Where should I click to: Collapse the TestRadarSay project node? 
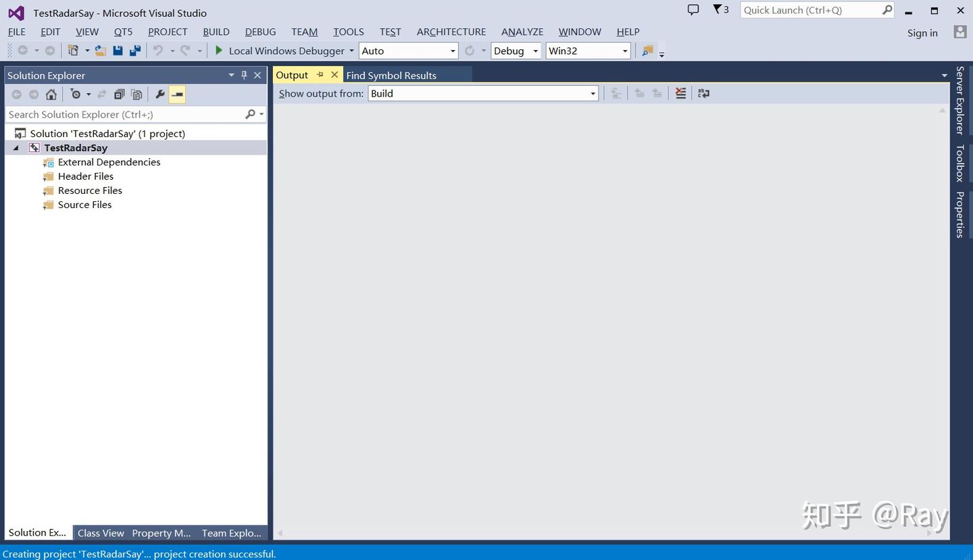[16, 147]
